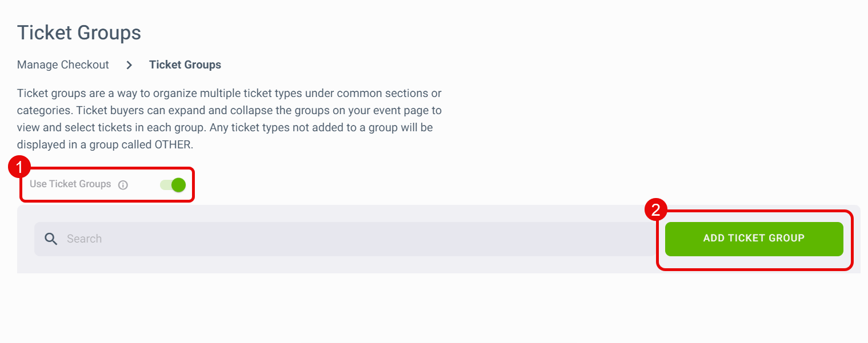Click the word OTHER in the description
This screenshot has width=868, height=343.
tap(174, 145)
